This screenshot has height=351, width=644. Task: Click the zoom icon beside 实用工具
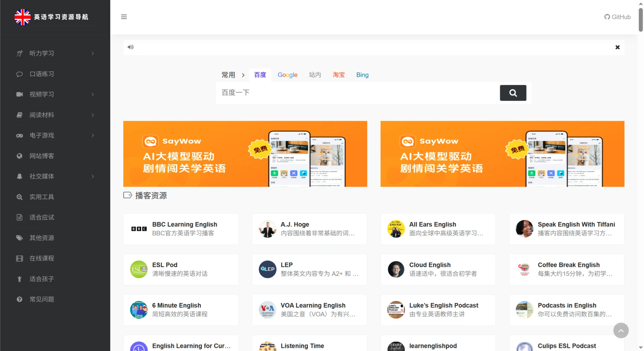tap(19, 197)
